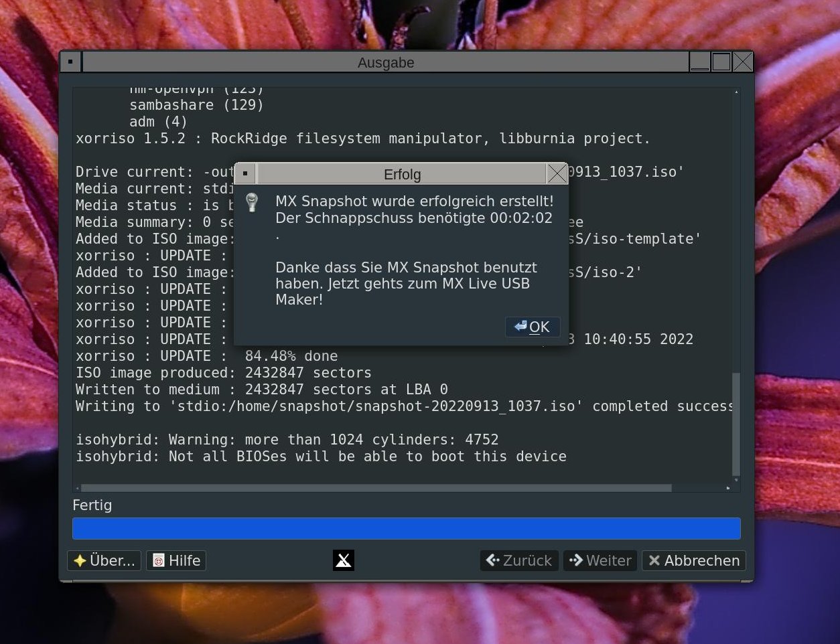The width and height of the screenshot is (840, 644).
Task: Open the Erfolg dialog window menu button
Action: (x=245, y=174)
